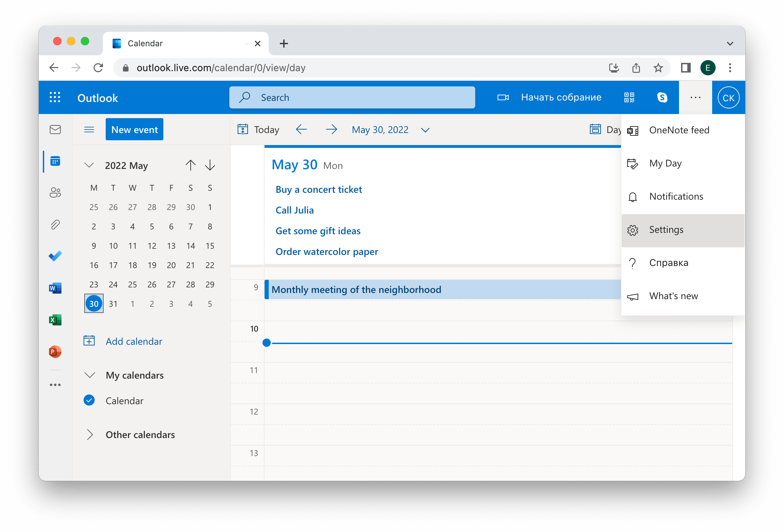Launch Excel from the sidebar
Image resolution: width=784 pixels, height=532 pixels.
tap(55, 320)
